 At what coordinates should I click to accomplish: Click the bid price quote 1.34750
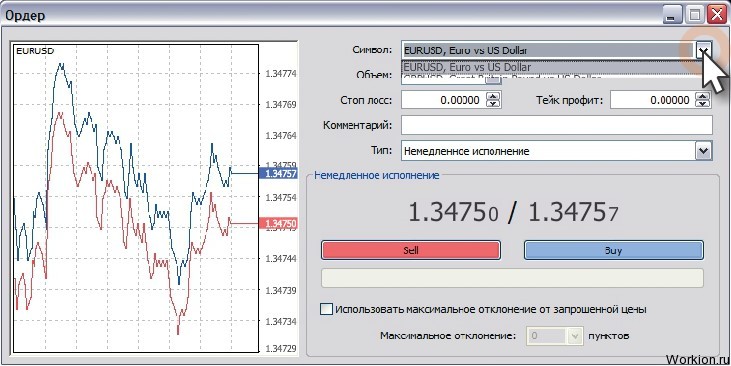454,213
